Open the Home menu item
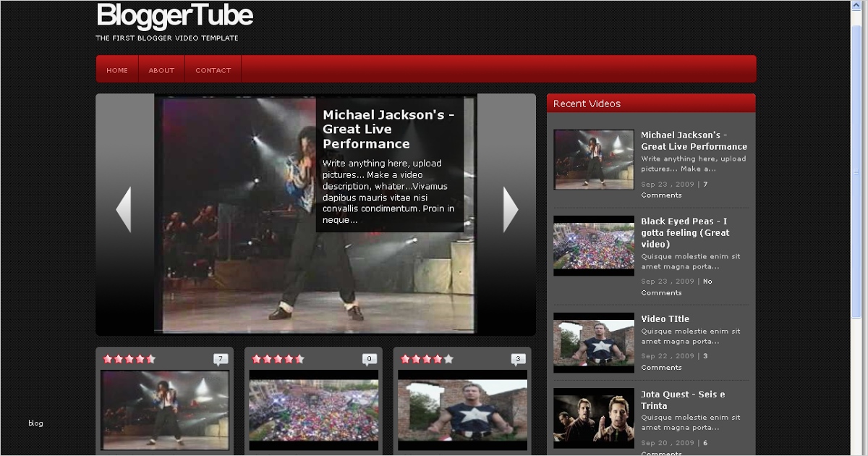 click(x=116, y=69)
